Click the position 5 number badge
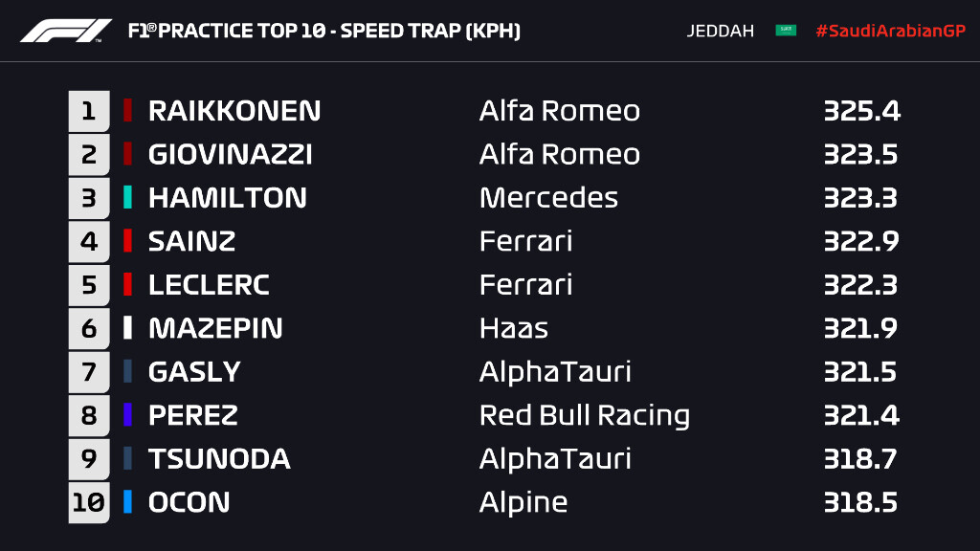The image size is (980, 551). click(89, 285)
